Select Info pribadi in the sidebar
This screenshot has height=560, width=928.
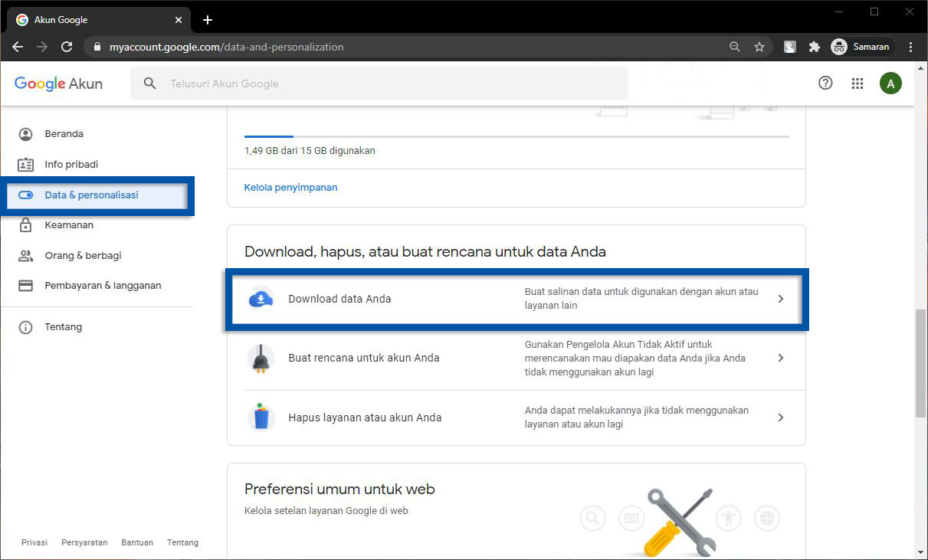[71, 165]
